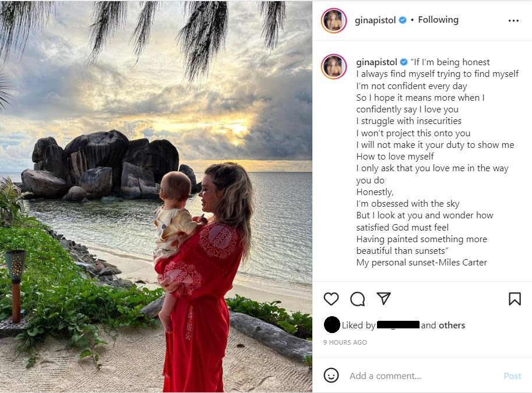This screenshot has width=532, height=393.
Task: Toggle the Following button
Action: tap(438, 20)
